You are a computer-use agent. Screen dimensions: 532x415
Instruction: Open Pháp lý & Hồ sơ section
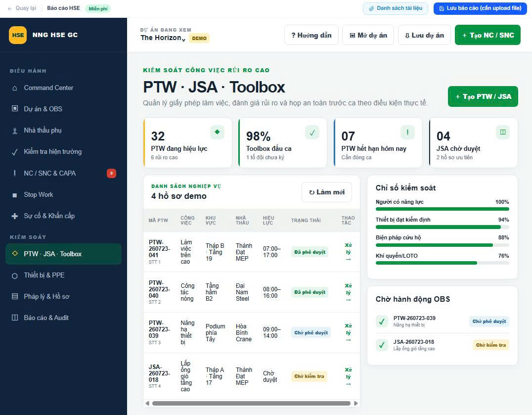click(x=63, y=296)
